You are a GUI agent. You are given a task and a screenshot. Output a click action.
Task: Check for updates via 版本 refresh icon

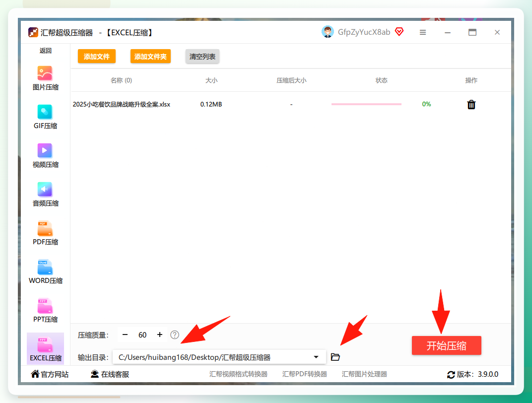coord(451,375)
